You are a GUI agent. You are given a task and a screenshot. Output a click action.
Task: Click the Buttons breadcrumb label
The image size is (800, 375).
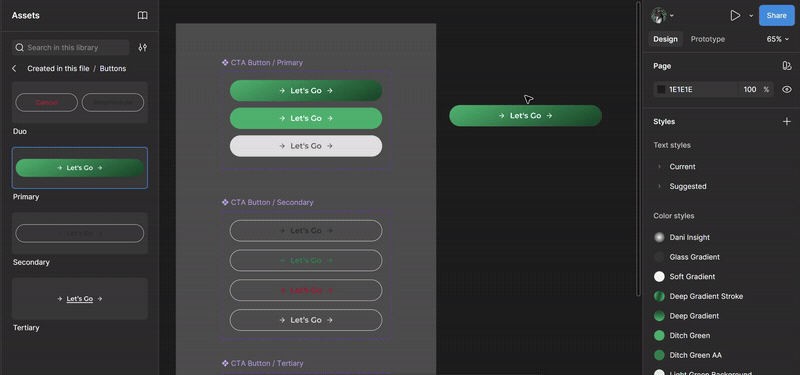(113, 68)
